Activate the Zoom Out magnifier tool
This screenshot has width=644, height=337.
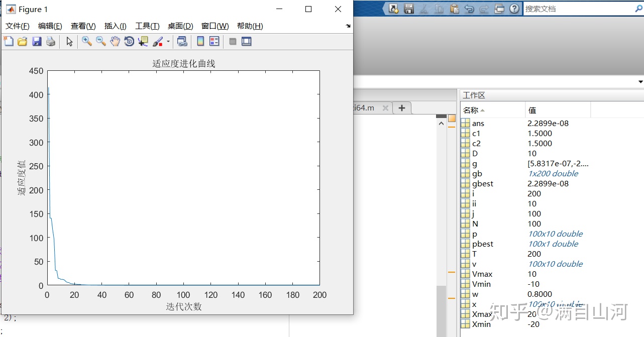101,42
